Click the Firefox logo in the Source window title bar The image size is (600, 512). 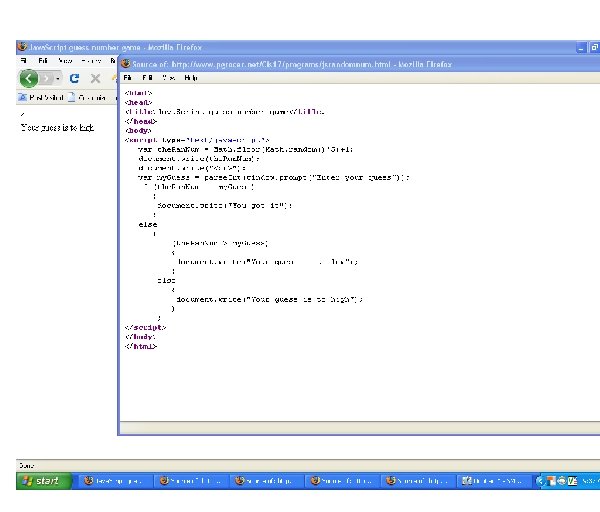pyautogui.click(x=126, y=64)
